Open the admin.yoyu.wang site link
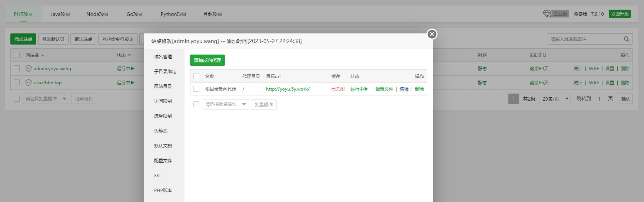The image size is (644, 202). 52,68
